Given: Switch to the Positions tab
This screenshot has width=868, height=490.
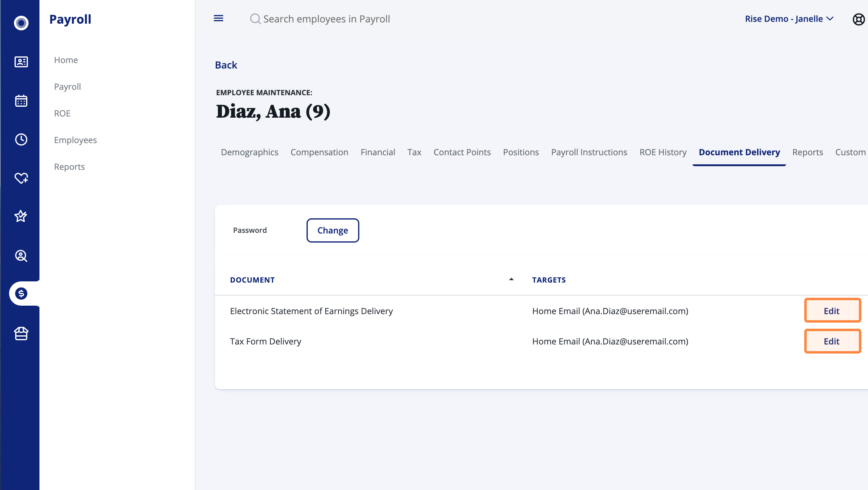Looking at the screenshot, I should 520,152.
